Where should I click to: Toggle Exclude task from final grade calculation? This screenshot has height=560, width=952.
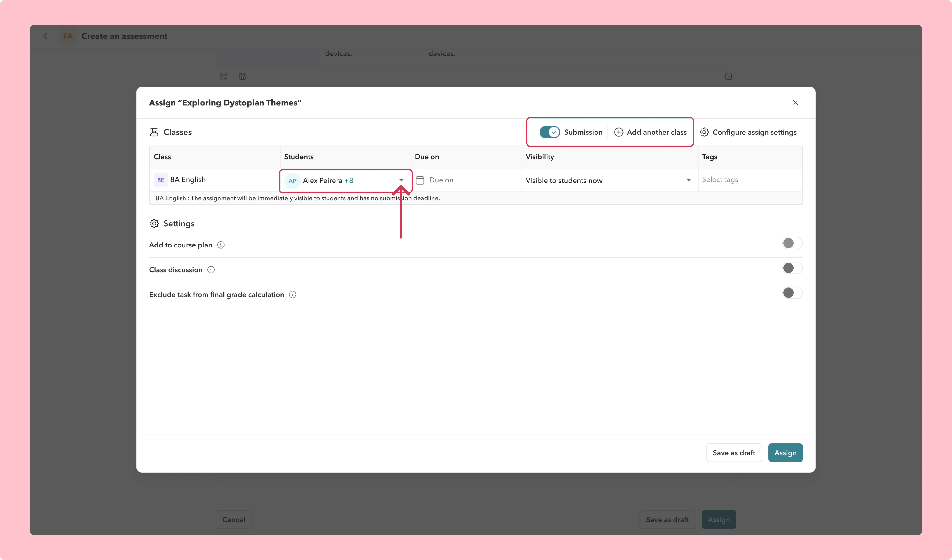[792, 293]
